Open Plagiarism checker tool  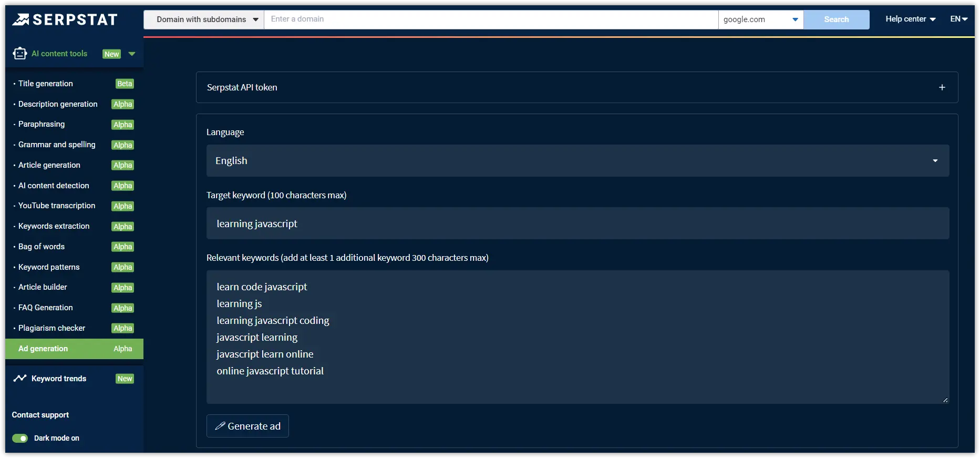51,328
